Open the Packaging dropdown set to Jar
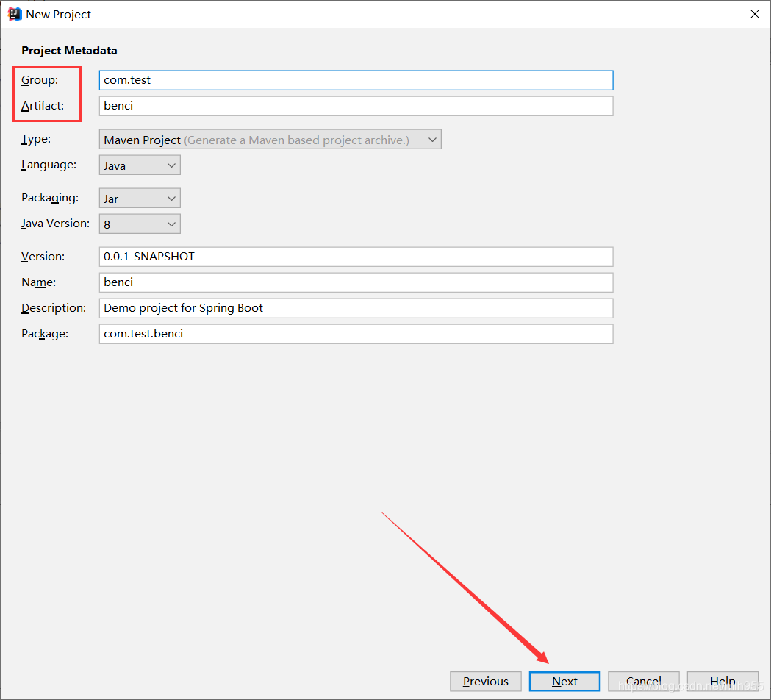This screenshot has height=700, width=771. pyautogui.click(x=140, y=199)
